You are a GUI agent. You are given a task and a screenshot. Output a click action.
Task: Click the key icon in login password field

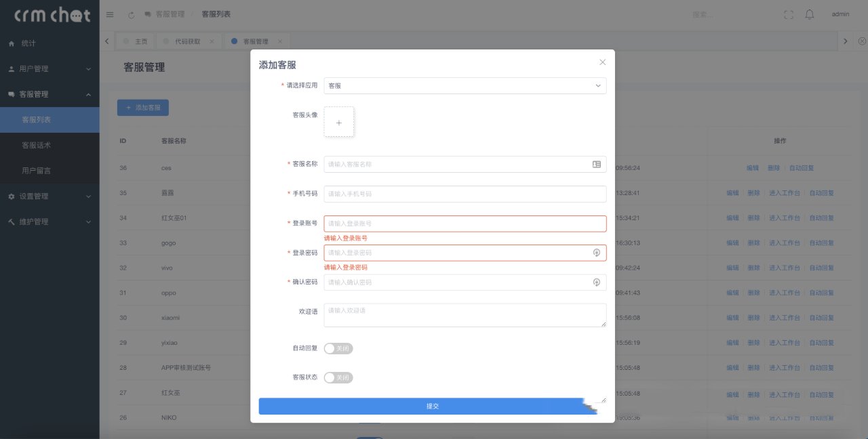597,253
